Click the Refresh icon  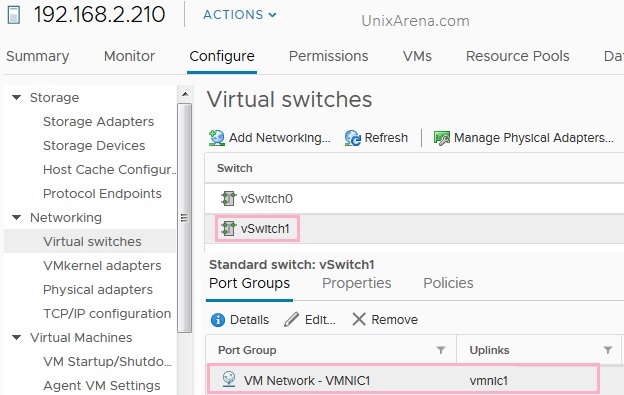(x=353, y=138)
